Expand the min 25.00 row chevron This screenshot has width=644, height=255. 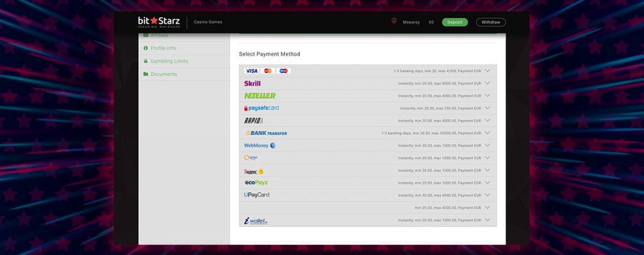[487, 208]
